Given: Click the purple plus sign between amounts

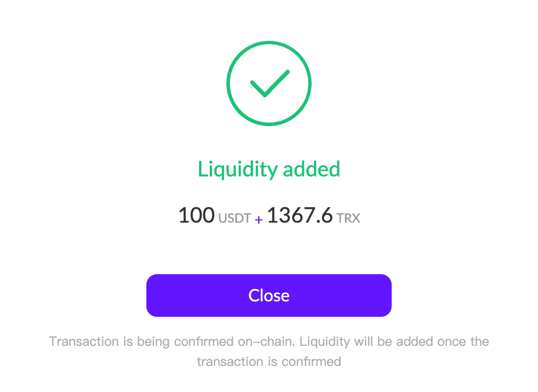Looking at the screenshot, I should [259, 220].
